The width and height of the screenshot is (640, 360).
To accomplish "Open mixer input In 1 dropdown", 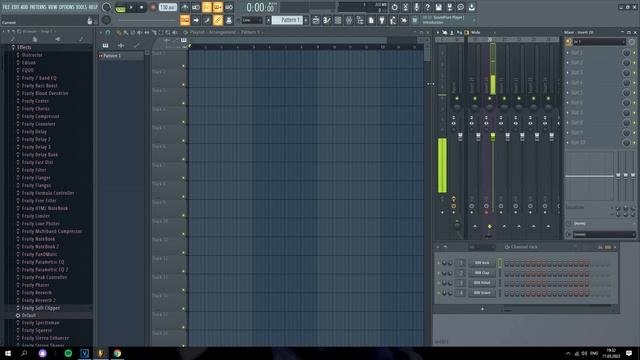I will [x=599, y=42].
